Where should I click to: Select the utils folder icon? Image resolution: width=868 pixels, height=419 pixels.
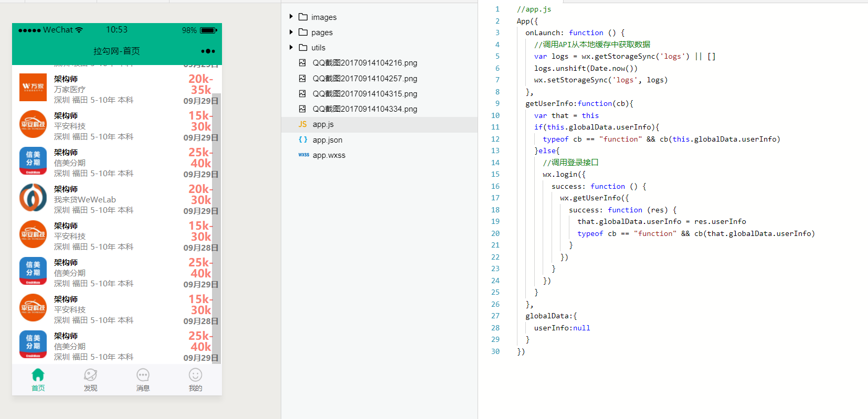click(x=303, y=47)
